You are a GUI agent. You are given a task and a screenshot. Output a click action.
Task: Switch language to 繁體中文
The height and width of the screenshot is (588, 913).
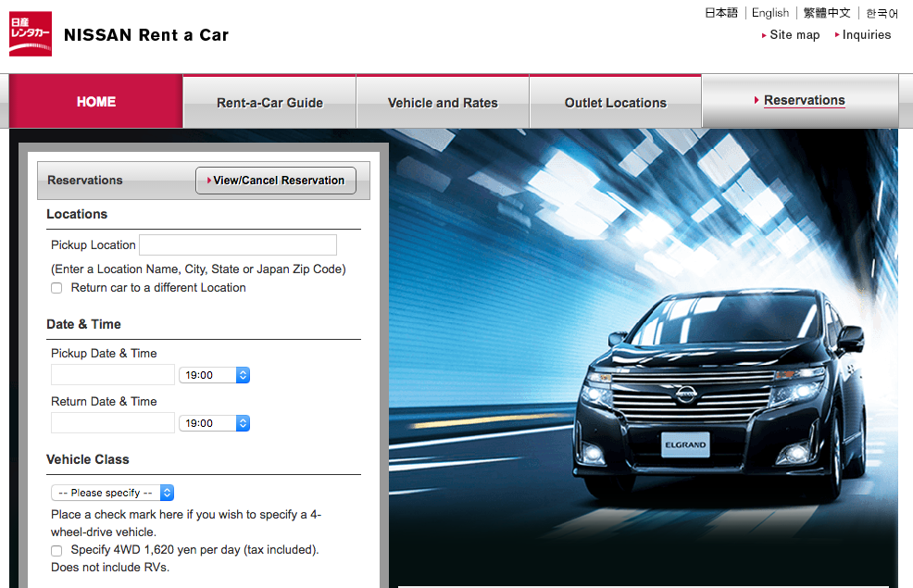[826, 13]
